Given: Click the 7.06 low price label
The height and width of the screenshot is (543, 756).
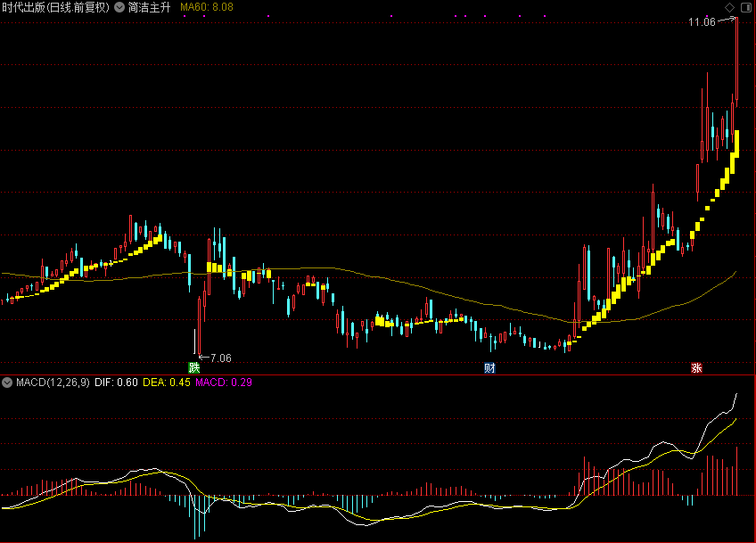Looking at the screenshot, I should click(221, 358).
